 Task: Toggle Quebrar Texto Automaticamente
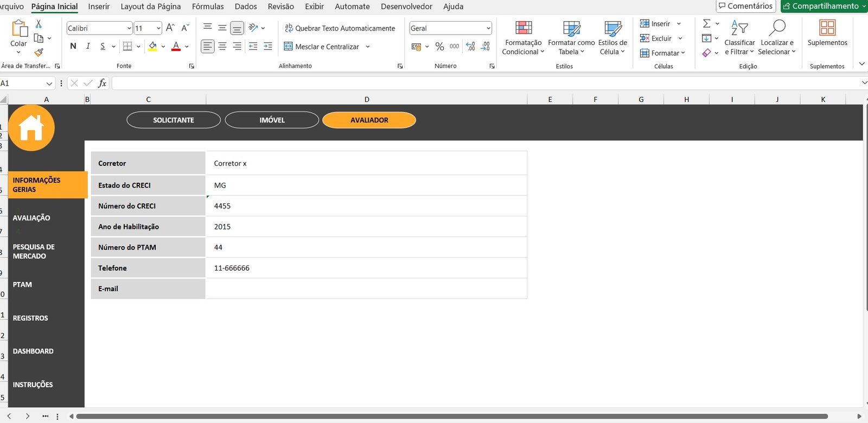coord(340,28)
